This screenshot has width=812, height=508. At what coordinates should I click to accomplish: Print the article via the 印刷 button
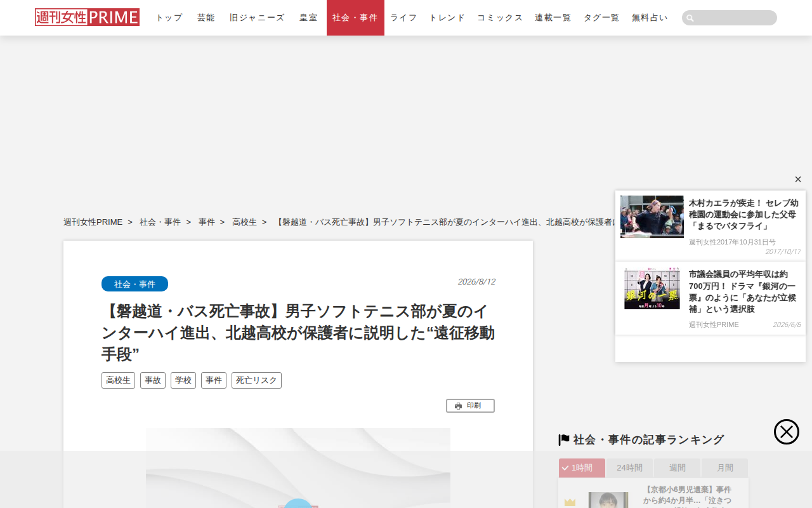[470, 406]
